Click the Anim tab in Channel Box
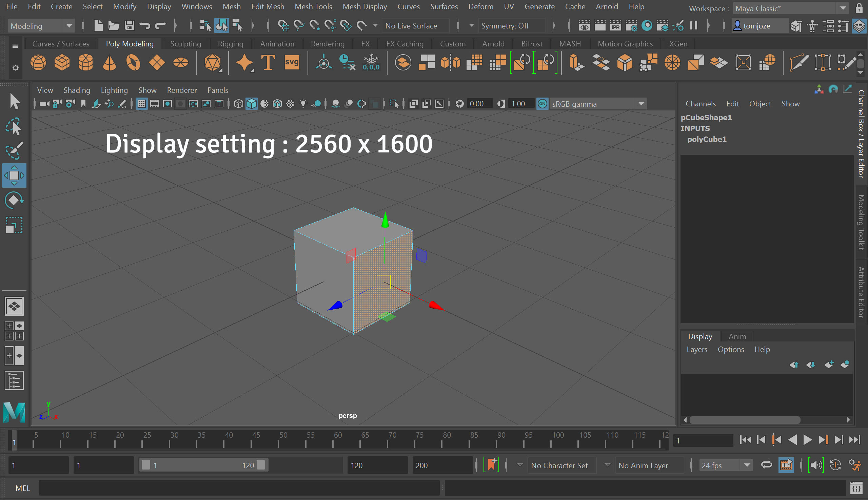The image size is (868, 500). point(736,336)
